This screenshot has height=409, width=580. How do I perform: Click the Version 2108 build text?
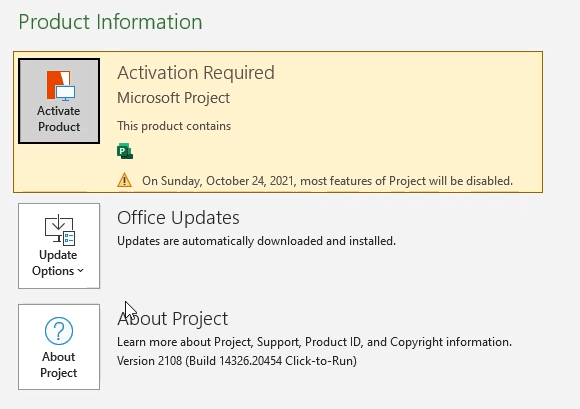237,361
